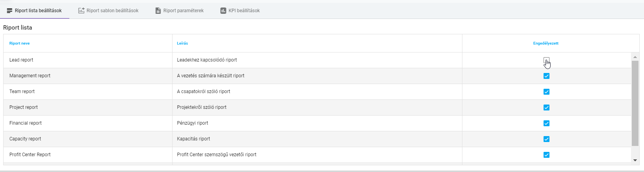Click the document icon of Riport paraméterek
Screen dimensions: 644x172
[158, 11]
